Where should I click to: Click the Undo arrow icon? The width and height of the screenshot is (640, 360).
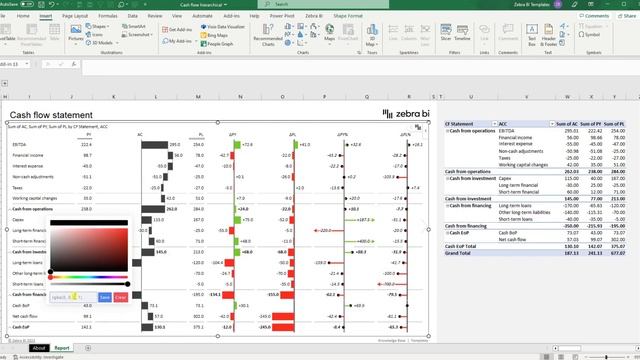[52, 4]
